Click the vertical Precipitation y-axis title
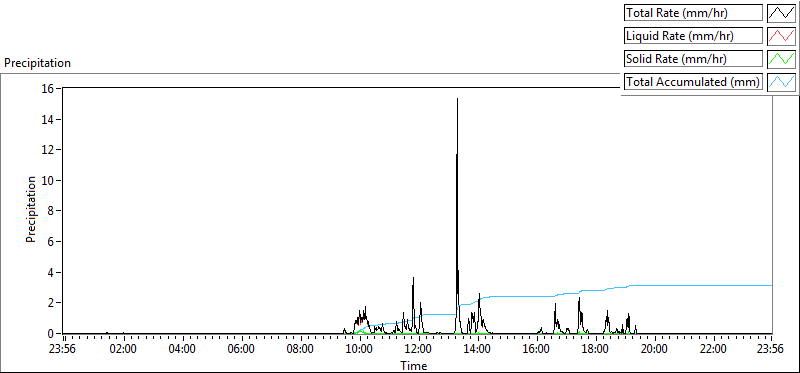Screen dimensions: 800x373 pos(31,209)
